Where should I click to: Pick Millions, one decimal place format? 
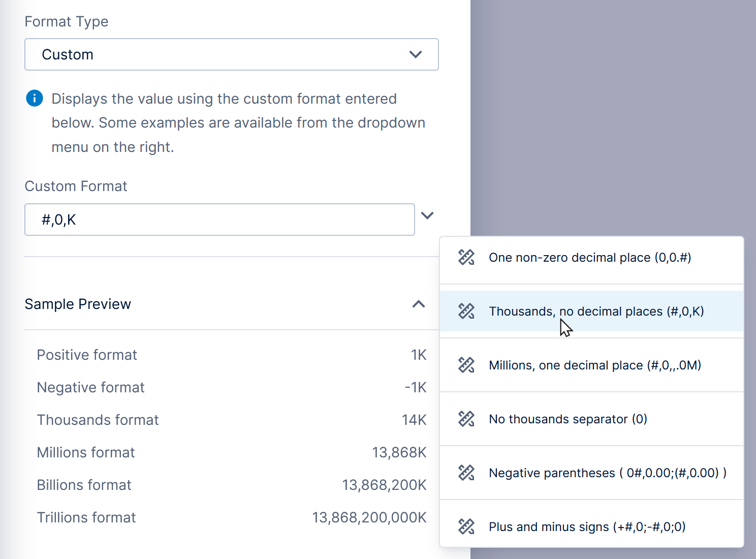click(594, 365)
